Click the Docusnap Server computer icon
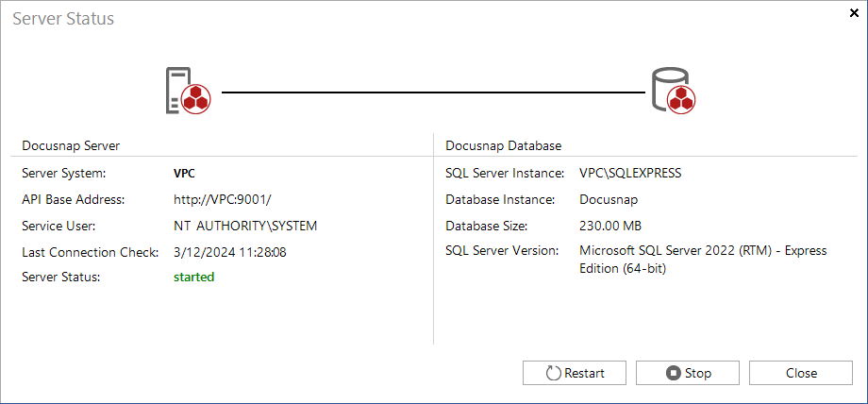The image size is (868, 404). pyautogui.click(x=188, y=92)
